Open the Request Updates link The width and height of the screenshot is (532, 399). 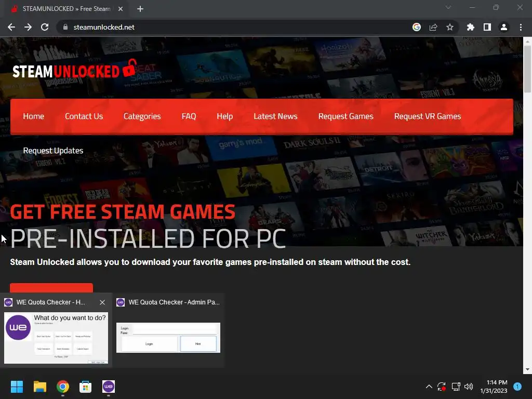coord(53,151)
